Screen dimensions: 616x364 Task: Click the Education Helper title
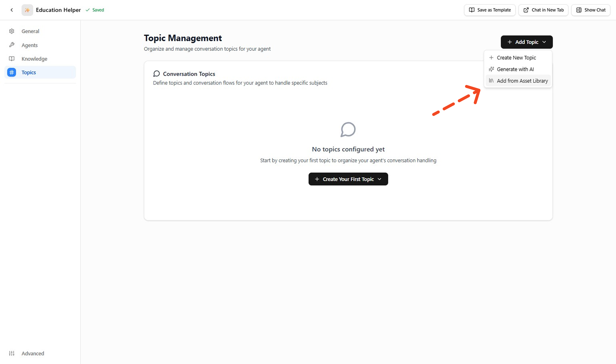(58, 10)
